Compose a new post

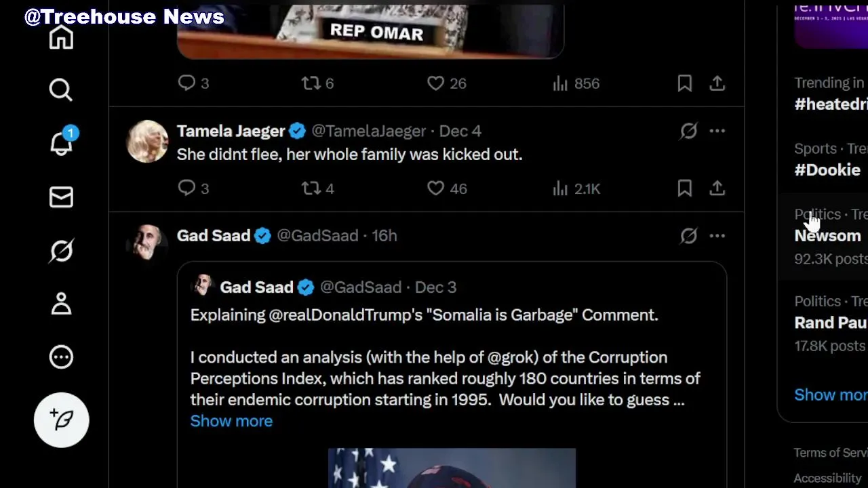tap(61, 420)
